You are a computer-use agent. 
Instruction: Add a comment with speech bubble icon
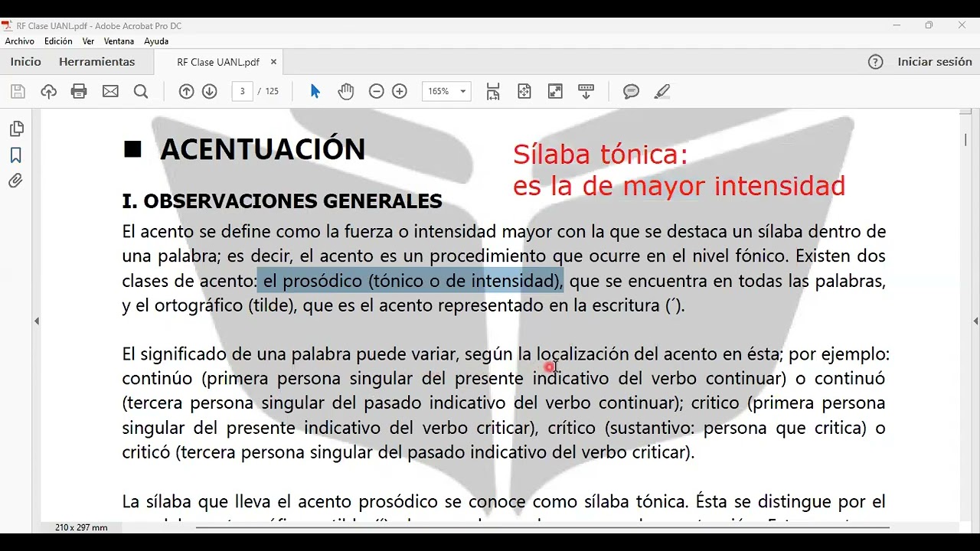632,92
